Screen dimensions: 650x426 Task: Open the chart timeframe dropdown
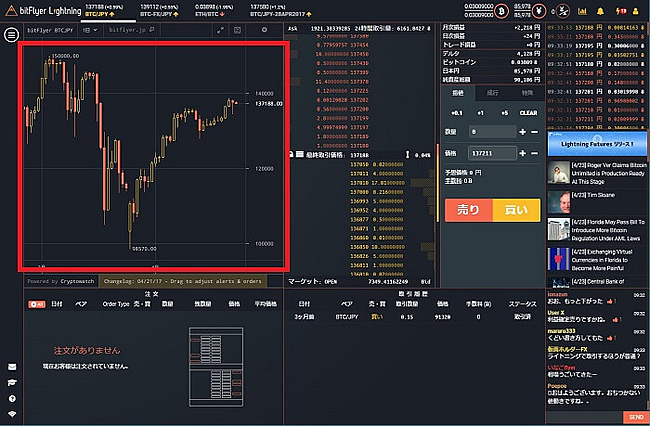coord(90,30)
